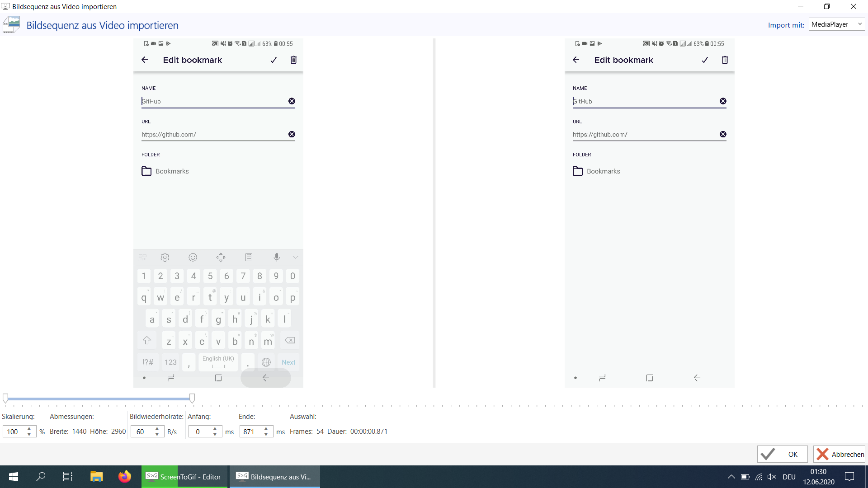This screenshot has width=868, height=488.
Task: Click the left start frame preview
Action: click(218, 213)
